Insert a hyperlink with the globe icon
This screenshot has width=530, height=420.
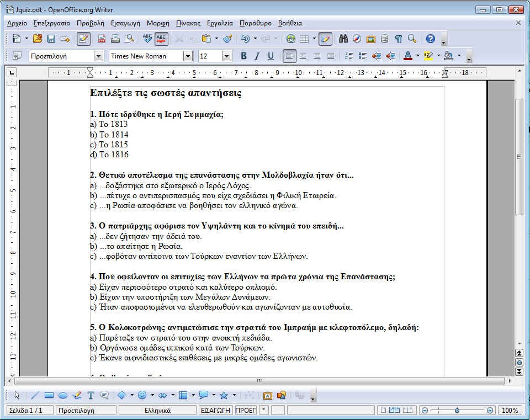[290, 39]
